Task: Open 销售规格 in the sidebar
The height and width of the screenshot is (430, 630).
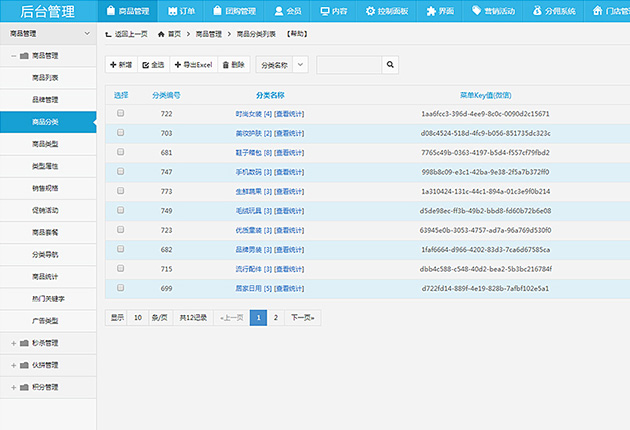Action: coord(48,188)
